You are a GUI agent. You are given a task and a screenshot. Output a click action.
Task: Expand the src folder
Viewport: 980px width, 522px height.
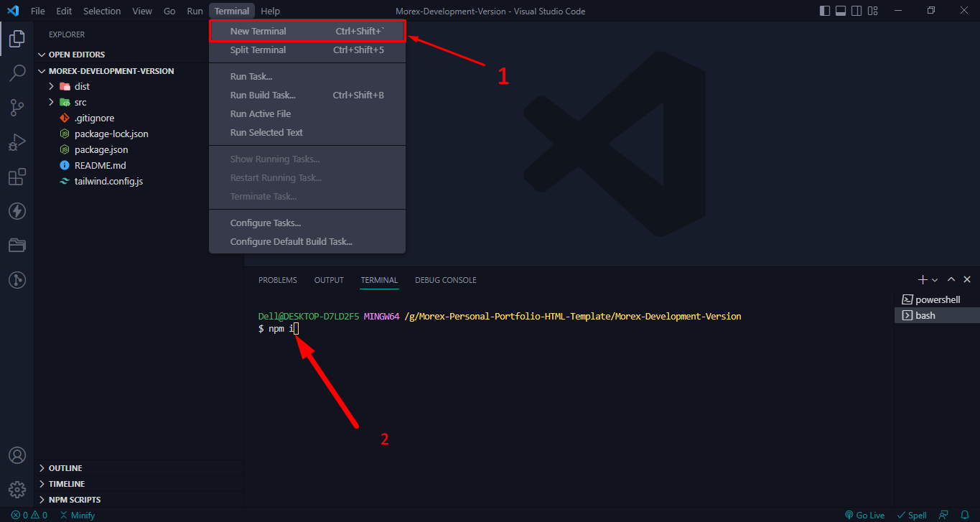click(140, 102)
